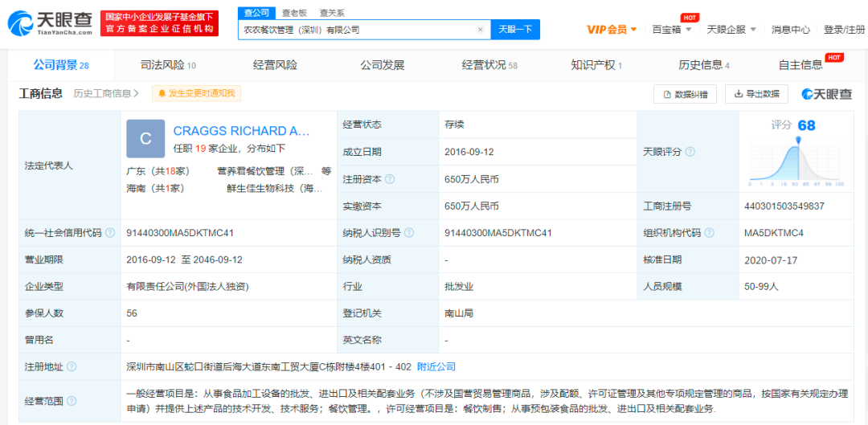
Task: Open 营养君餐饮管理 company link
Action: coord(265,171)
